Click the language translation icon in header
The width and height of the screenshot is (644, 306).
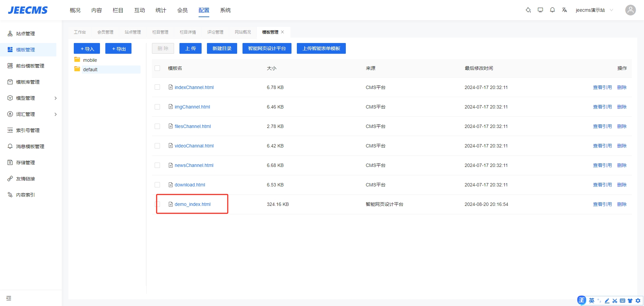564,10
